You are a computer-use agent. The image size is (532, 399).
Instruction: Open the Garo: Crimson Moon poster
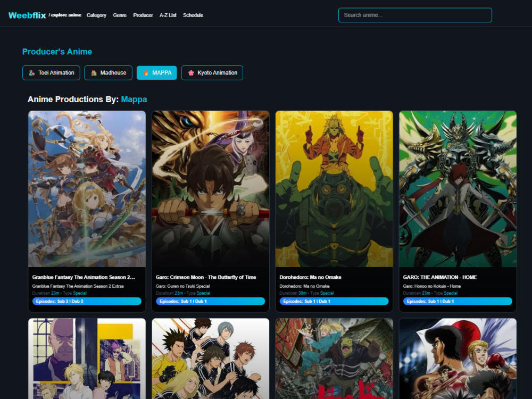[x=211, y=189]
